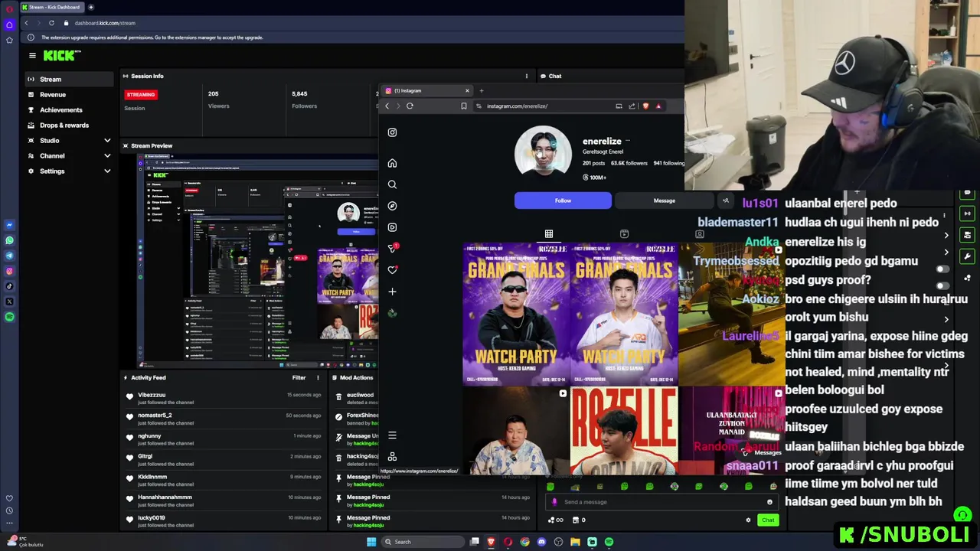980x551 pixels.
Task: Open Instagram Search in sidebar
Action: click(x=392, y=184)
